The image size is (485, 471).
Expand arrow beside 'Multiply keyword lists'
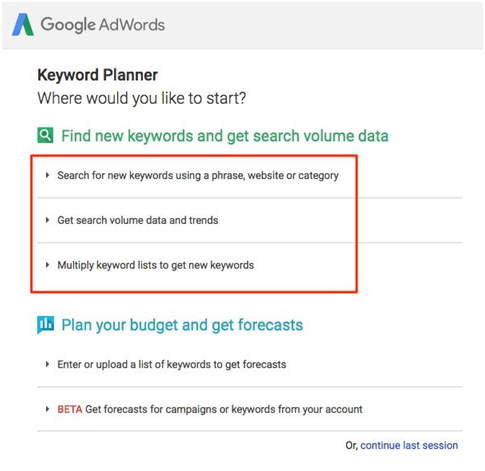47,265
